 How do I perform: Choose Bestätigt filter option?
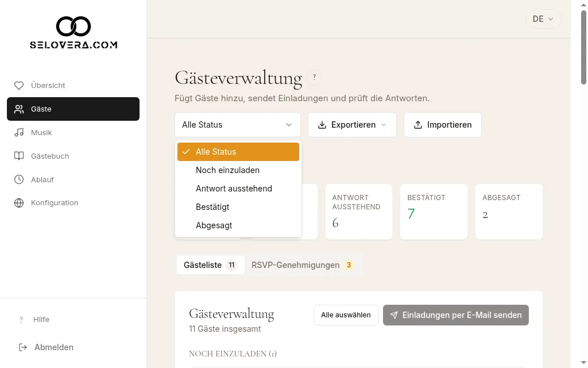(x=238, y=207)
